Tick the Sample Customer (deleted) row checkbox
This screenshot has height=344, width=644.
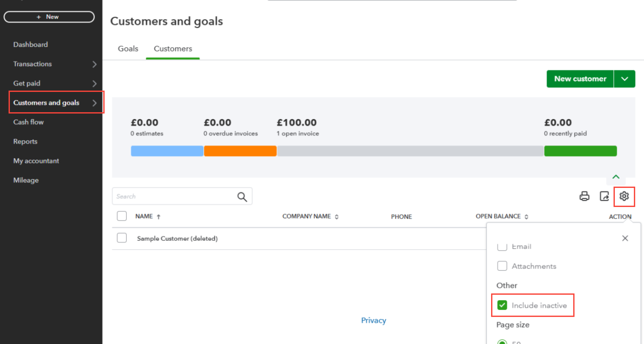122,238
